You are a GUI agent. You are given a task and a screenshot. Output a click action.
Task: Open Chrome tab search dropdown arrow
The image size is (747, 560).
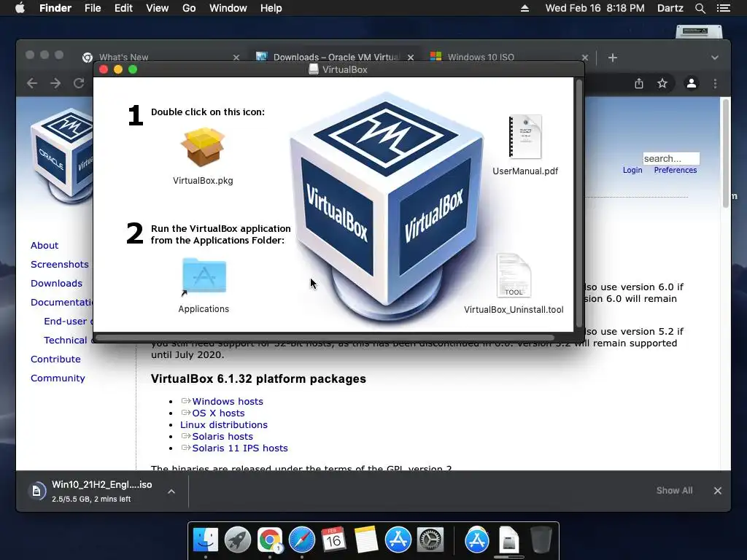pyautogui.click(x=715, y=58)
